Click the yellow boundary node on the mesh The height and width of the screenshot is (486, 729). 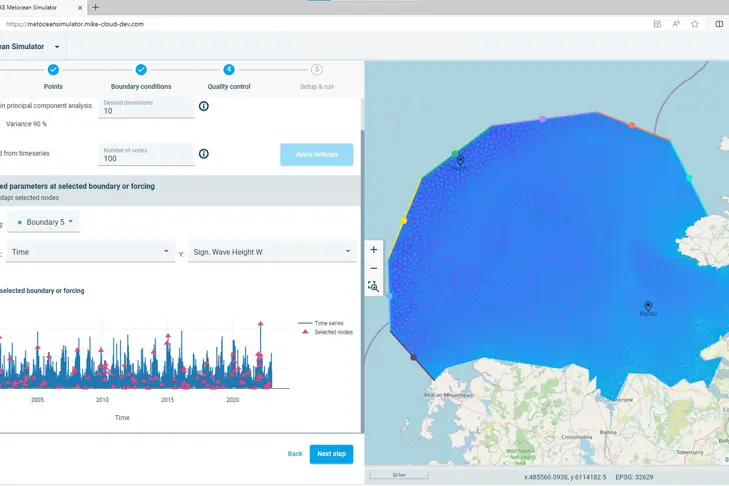coord(404,221)
